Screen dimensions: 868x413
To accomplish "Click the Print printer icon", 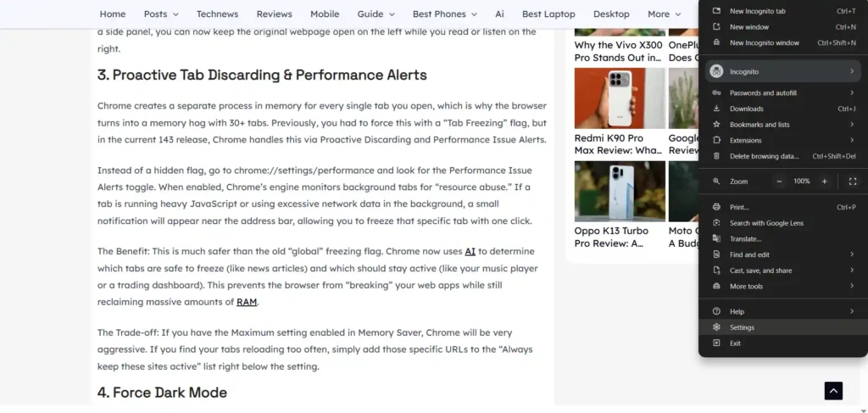I will point(716,207).
